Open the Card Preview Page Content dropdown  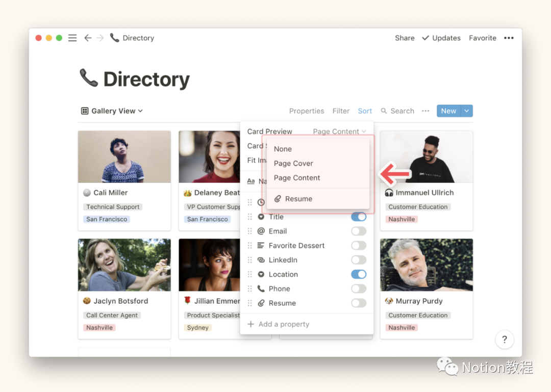click(x=339, y=132)
